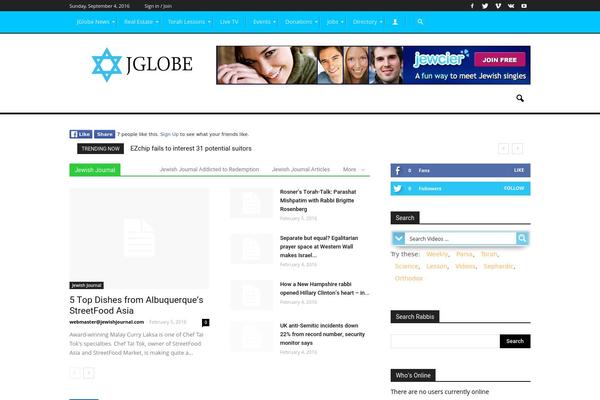The image size is (600, 400).
Task: Go to previous page of Jewish Journal posts
Action: [75, 372]
